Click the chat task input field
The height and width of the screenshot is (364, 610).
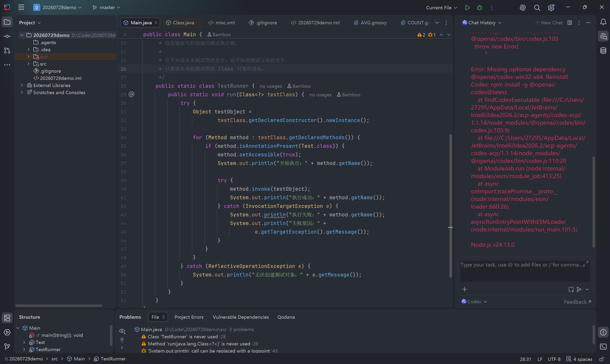click(525, 272)
